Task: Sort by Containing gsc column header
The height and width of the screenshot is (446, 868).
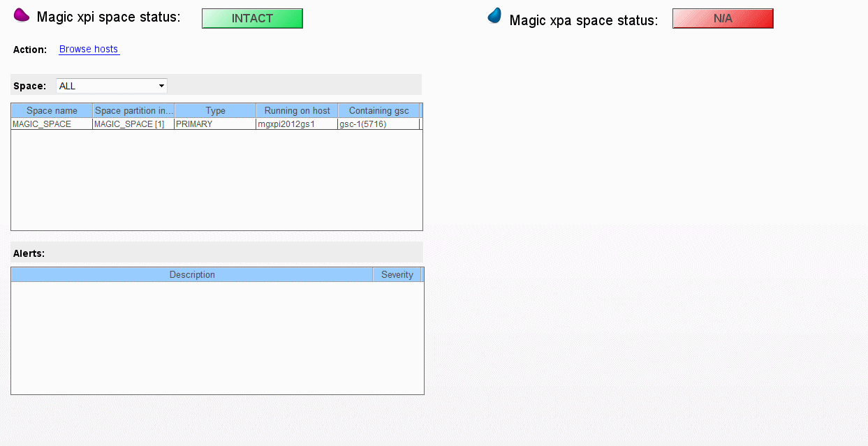Action: coord(378,111)
